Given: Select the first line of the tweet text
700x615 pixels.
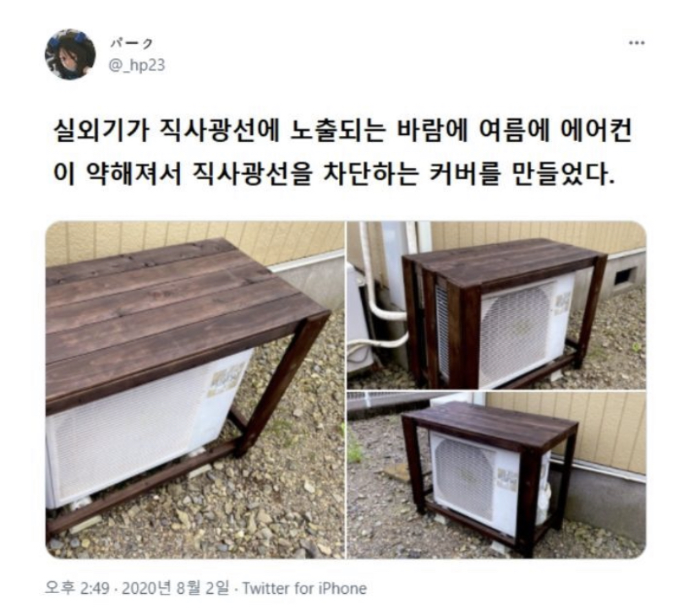Looking at the screenshot, I should click(x=342, y=131).
